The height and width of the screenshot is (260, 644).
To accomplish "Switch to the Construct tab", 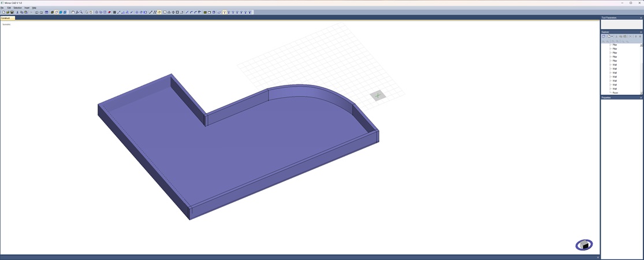I will 6,18.
